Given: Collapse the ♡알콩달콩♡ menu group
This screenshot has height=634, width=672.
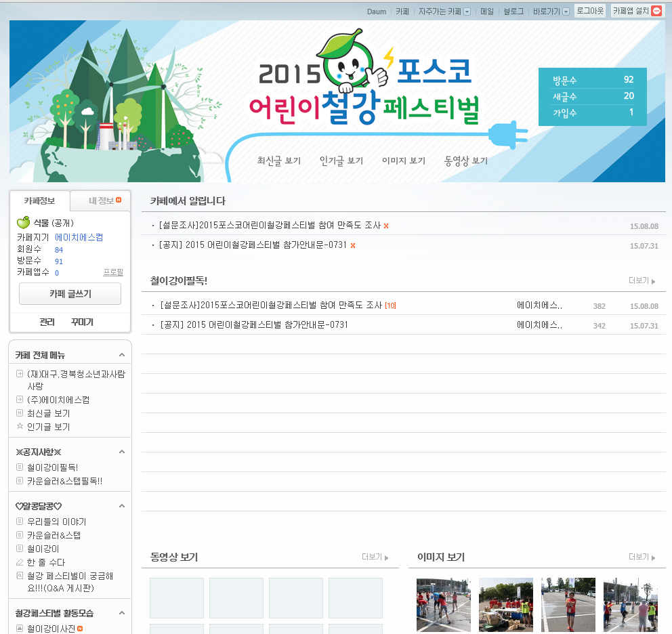Looking at the screenshot, I should click(x=122, y=506).
